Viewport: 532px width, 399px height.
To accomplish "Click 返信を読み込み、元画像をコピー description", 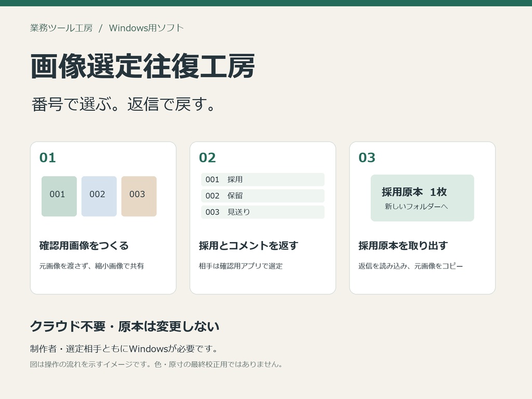I will pos(410,266).
